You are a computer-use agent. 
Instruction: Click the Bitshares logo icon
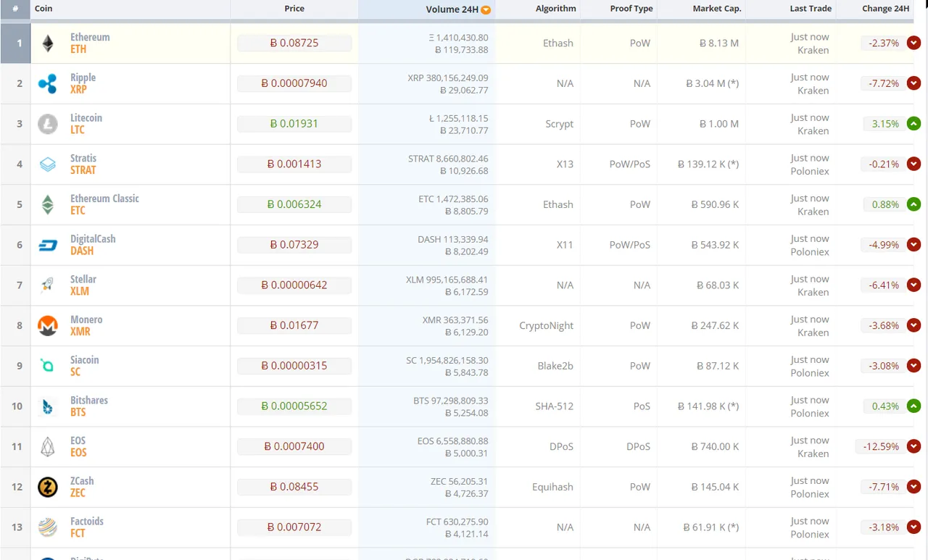[x=48, y=407]
